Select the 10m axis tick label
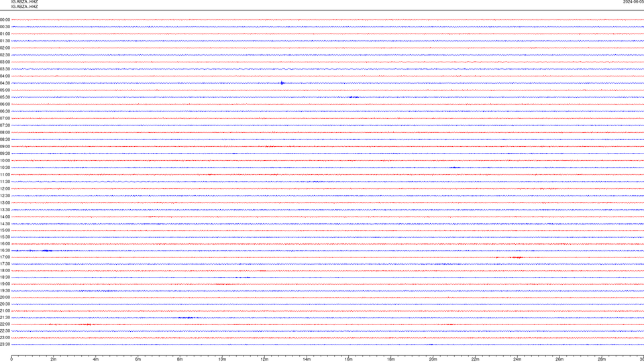This screenshot has height=362, width=644. pyautogui.click(x=222, y=359)
